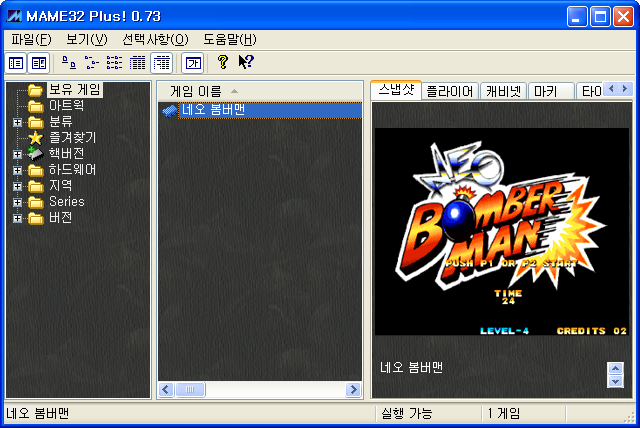
Task: Switch to the 스냅샷 tab
Action: tap(396, 90)
